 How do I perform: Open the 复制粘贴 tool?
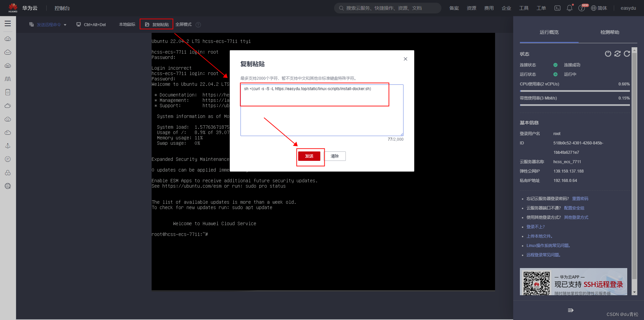pos(157,24)
